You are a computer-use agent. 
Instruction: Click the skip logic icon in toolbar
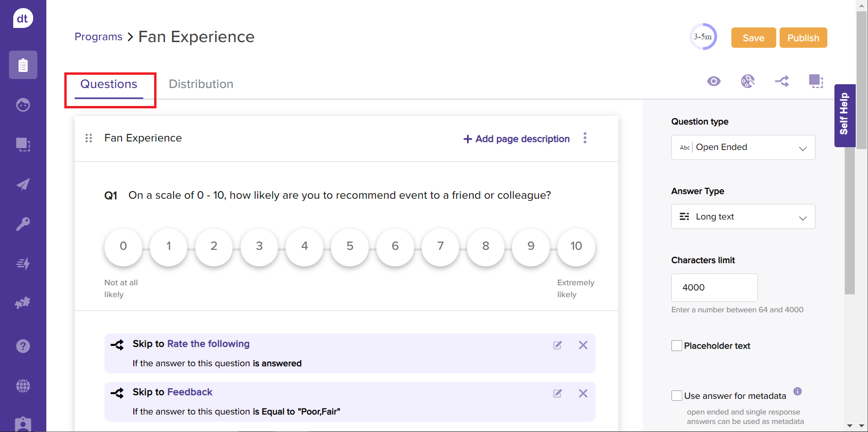pyautogui.click(x=781, y=81)
